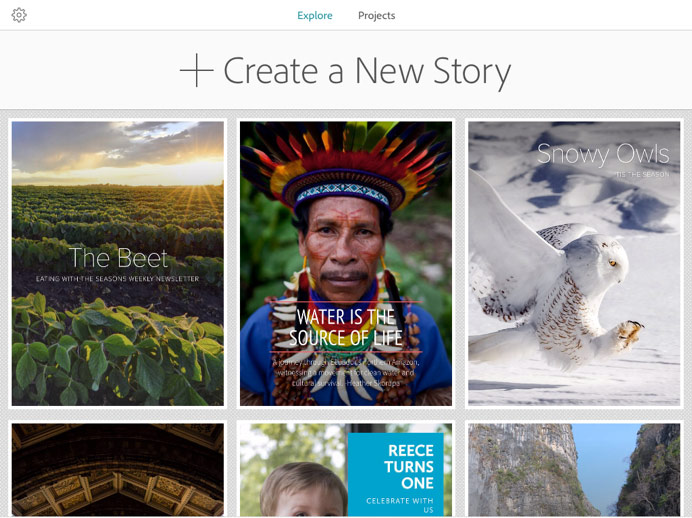Click the plus icon beside Create a New Story
Screen dimensions: 692x518
point(196,70)
